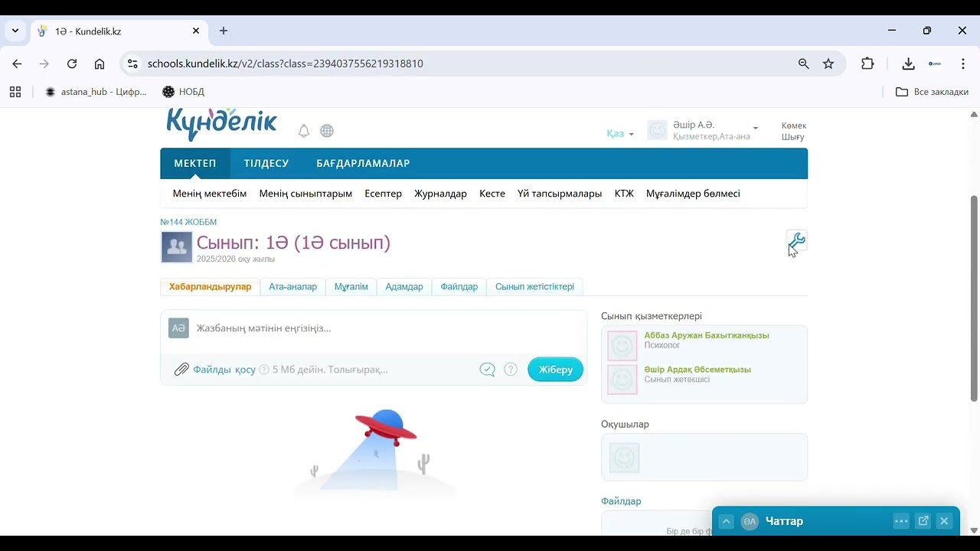Open browser downloads icon
Viewport: 980px width, 551px height.
point(908,64)
